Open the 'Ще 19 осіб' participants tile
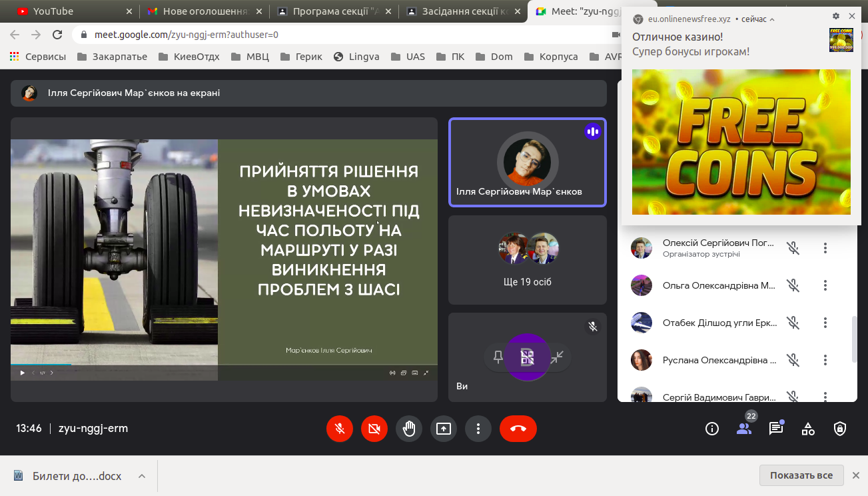The width and height of the screenshot is (868, 496). [528, 260]
